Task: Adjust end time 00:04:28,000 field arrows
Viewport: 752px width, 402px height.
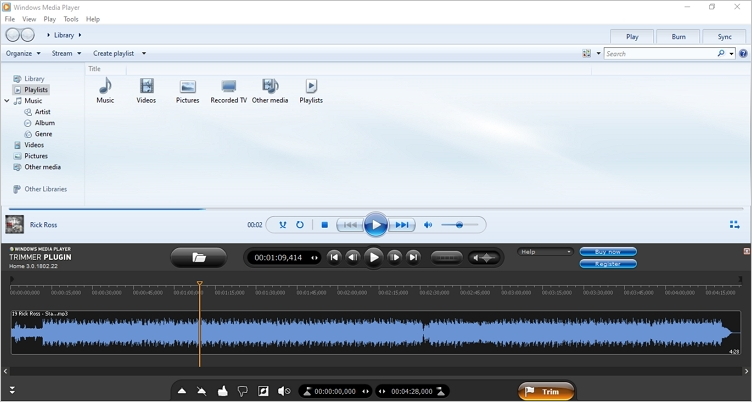Action: [382, 391]
